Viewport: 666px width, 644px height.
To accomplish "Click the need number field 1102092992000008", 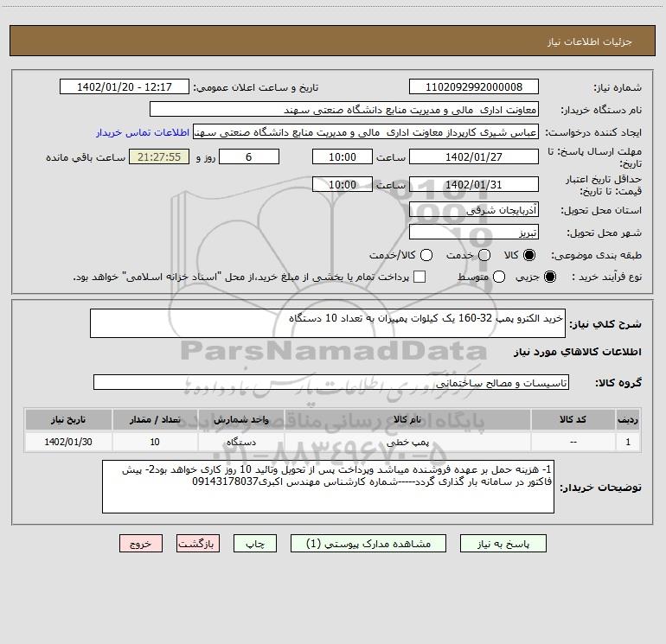I will click(474, 87).
